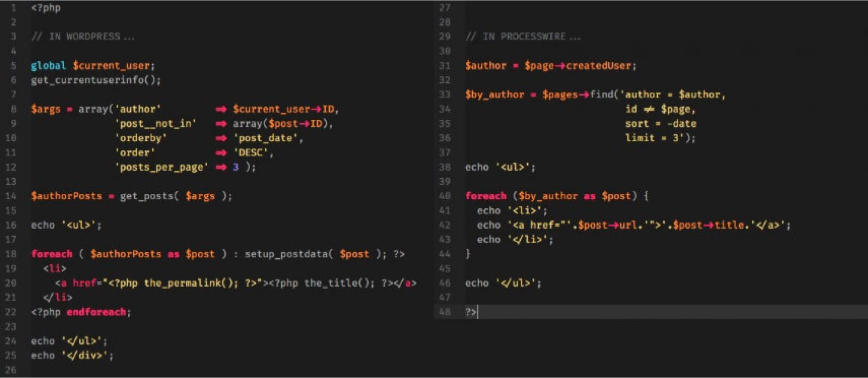Click line number 33 in the gutter

[444, 95]
